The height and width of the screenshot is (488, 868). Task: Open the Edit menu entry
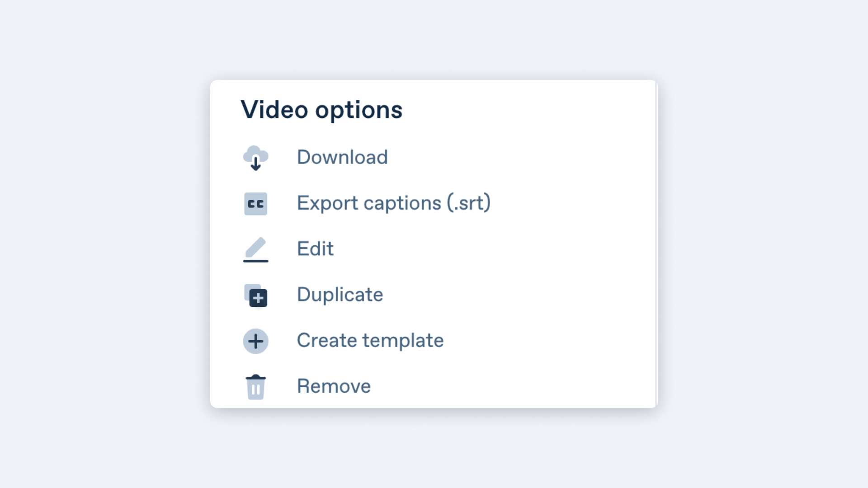coord(315,249)
